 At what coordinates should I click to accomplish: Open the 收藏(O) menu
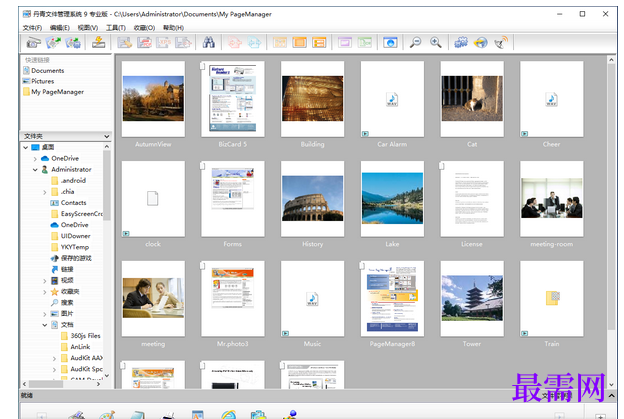[x=144, y=27]
